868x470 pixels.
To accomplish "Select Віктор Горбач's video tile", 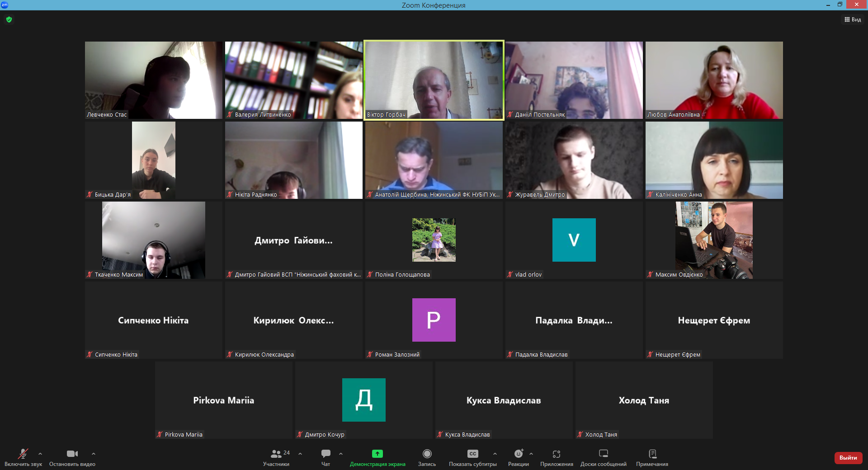I will pos(434,80).
